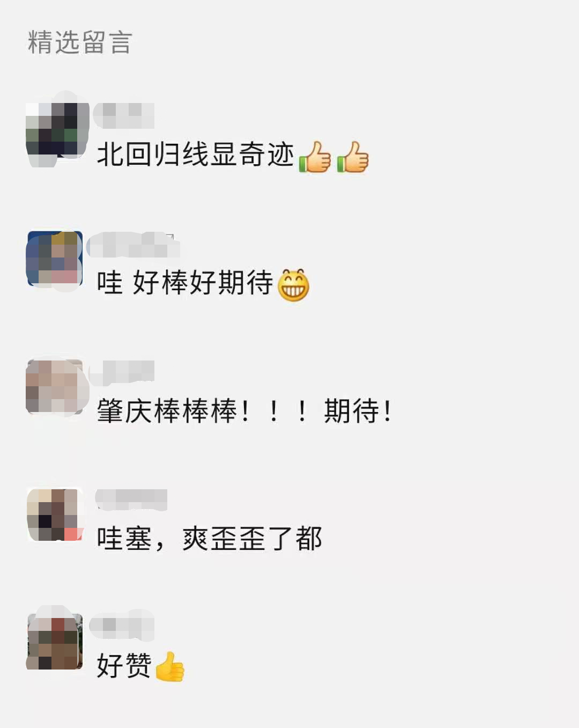Image resolution: width=579 pixels, height=728 pixels.
Task: Click first thumbs-up emoji after 北回归线显奇迹
Action: click(x=314, y=157)
